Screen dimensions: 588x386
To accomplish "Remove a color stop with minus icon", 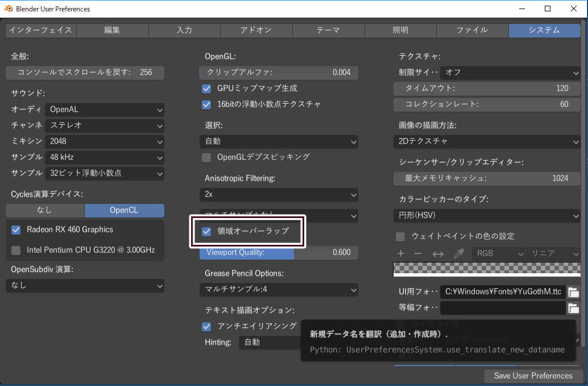I will point(418,253).
